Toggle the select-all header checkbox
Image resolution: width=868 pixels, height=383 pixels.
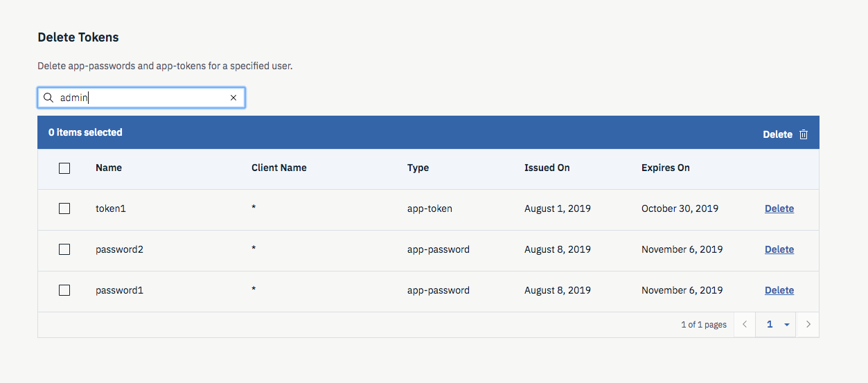pyautogui.click(x=64, y=168)
